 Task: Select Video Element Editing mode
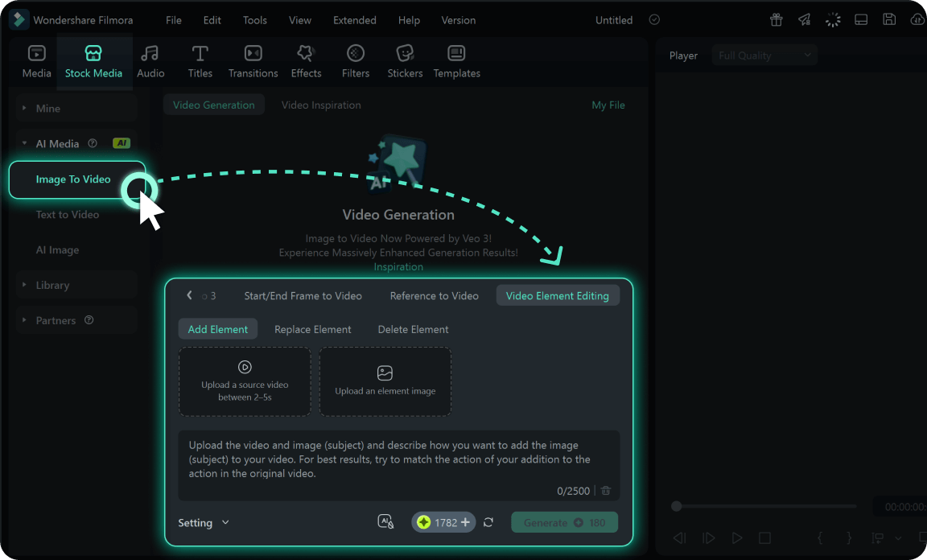coord(558,295)
